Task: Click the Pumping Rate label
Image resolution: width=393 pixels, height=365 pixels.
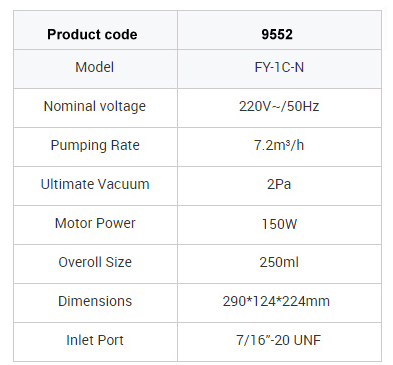Action: point(95,146)
